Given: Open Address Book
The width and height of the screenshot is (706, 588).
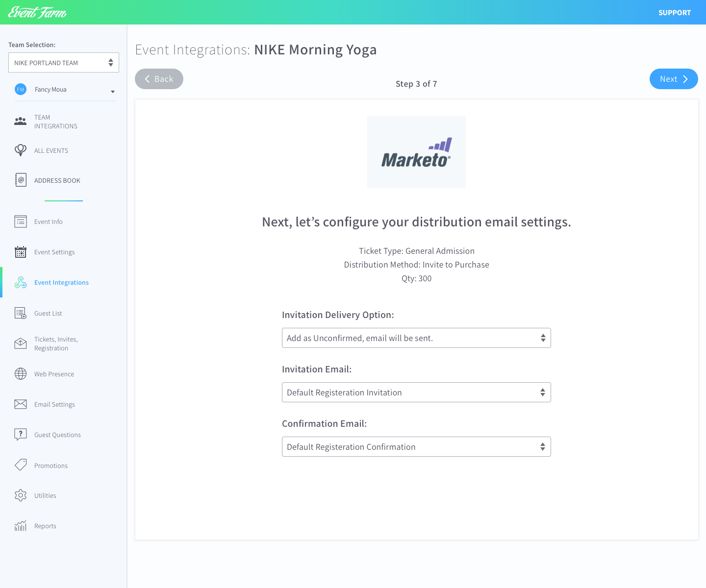Looking at the screenshot, I should [x=57, y=180].
